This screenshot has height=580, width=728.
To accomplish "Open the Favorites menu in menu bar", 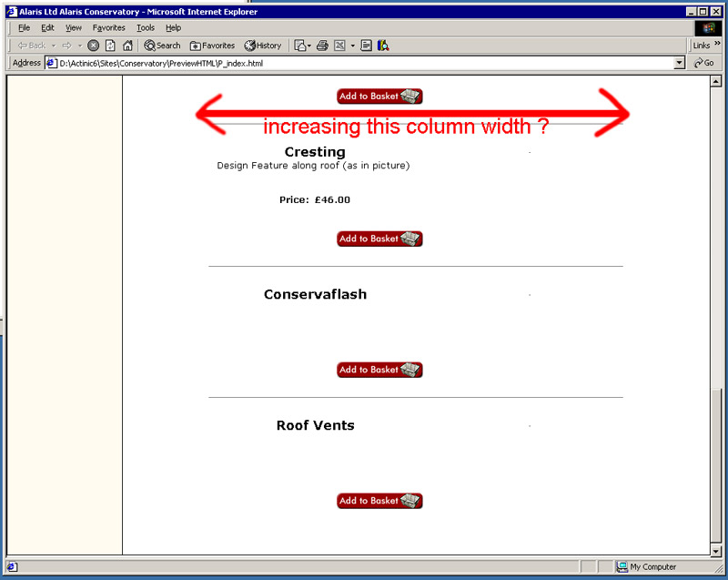I will click(107, 28).
